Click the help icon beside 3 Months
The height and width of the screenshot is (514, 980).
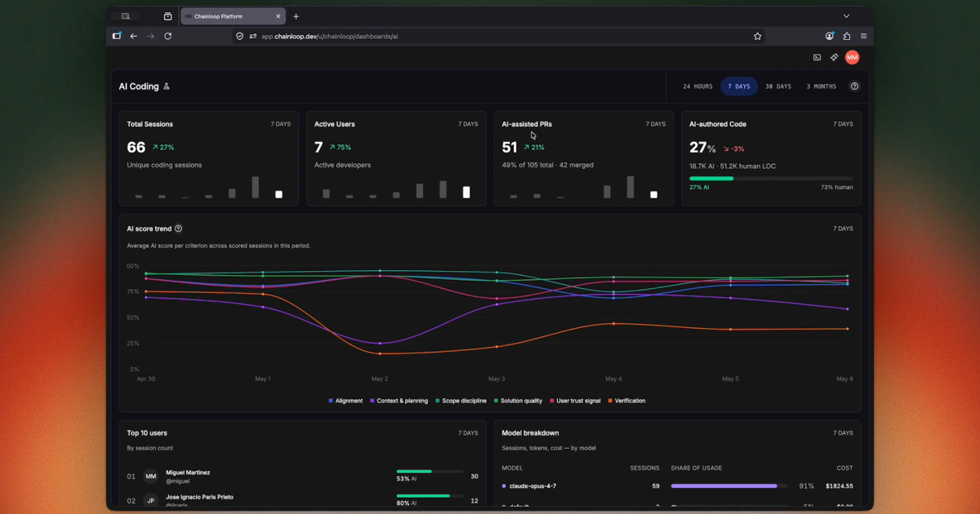pos(855,86)
